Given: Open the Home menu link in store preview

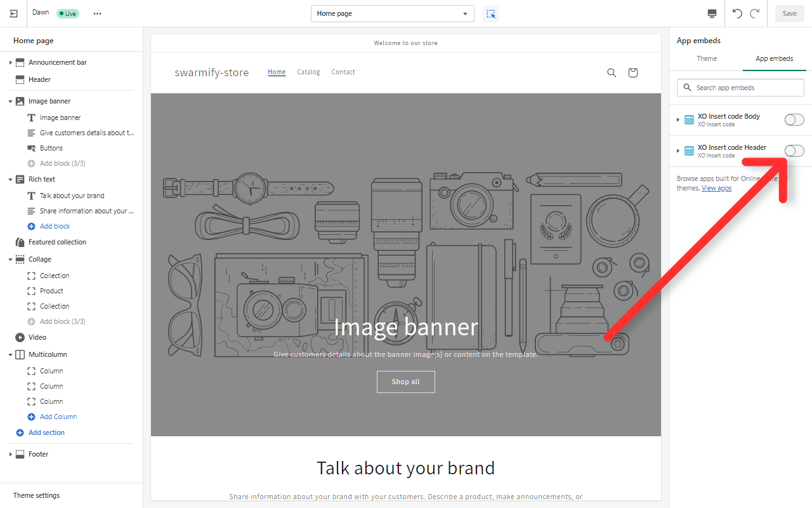Looking at the screenshot, I should 277,72.
